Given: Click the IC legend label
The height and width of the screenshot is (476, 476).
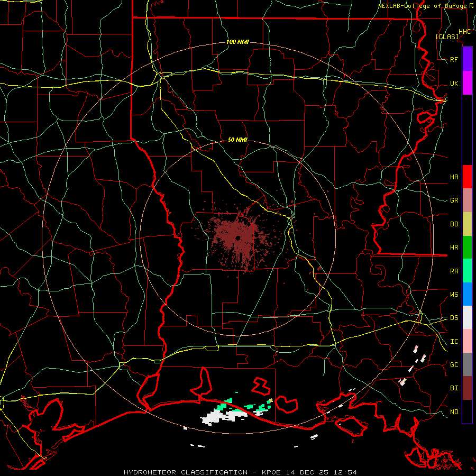Looking at the screenshot, I should click(454, 342).
